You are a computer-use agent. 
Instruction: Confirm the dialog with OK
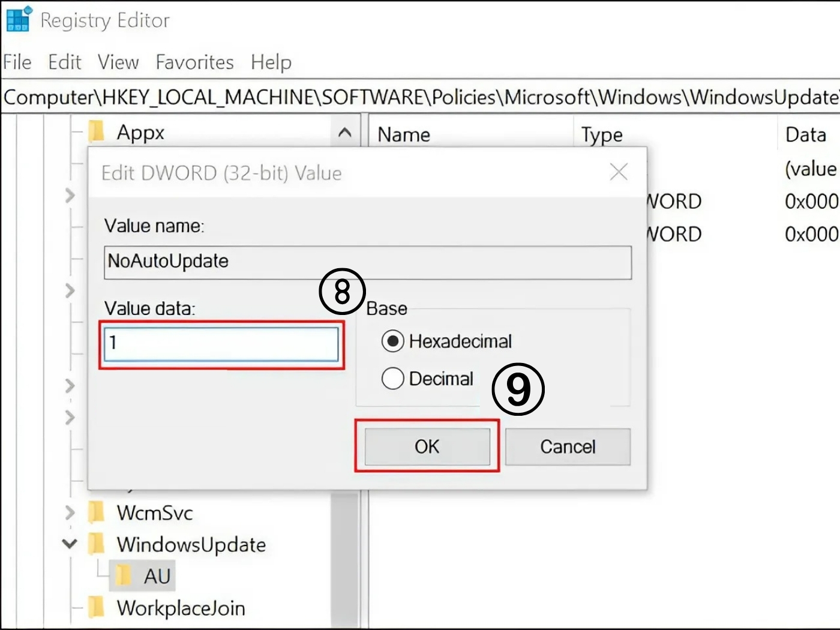tap(427, 446)
